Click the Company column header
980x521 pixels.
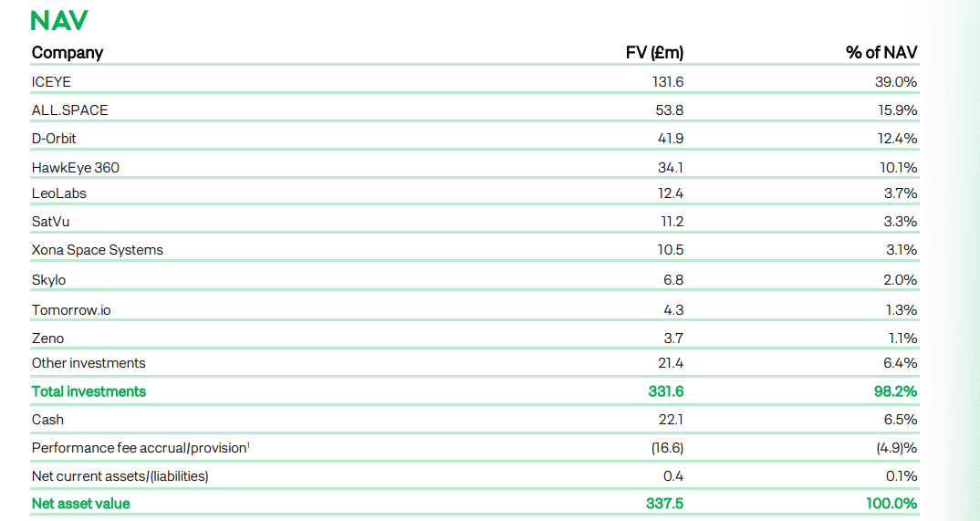click(68, 52)
